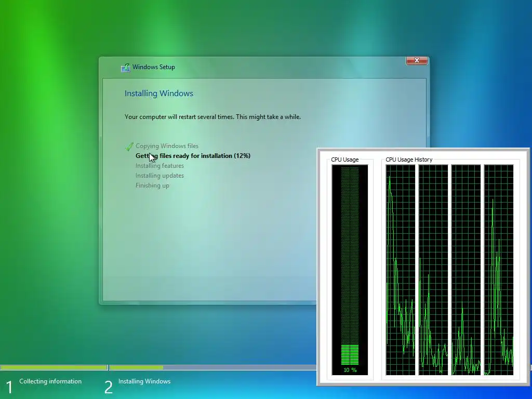The width and height of the screenshot is (532, 399).
Task: Click the third CPU core history graph
Action: (x=466, y=270)
